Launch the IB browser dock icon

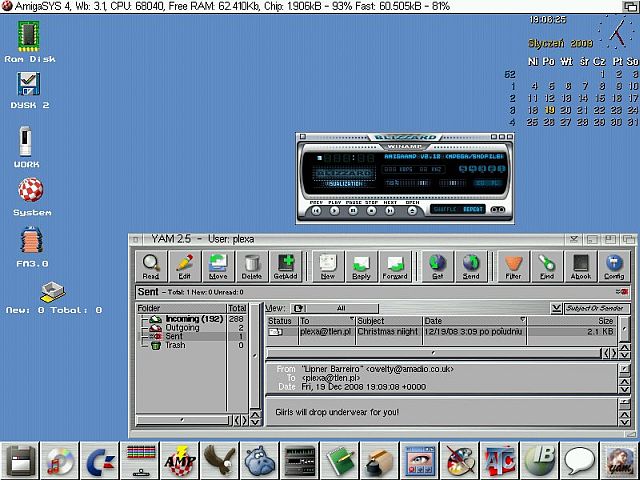pos(540,462)
